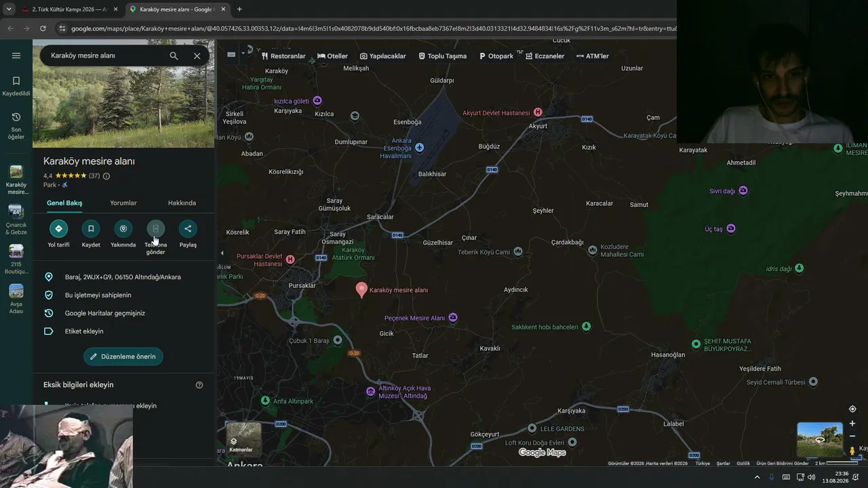Filter map by Eczaneler
The width and height of the screenshot is (868, 488).
point(545,56)
